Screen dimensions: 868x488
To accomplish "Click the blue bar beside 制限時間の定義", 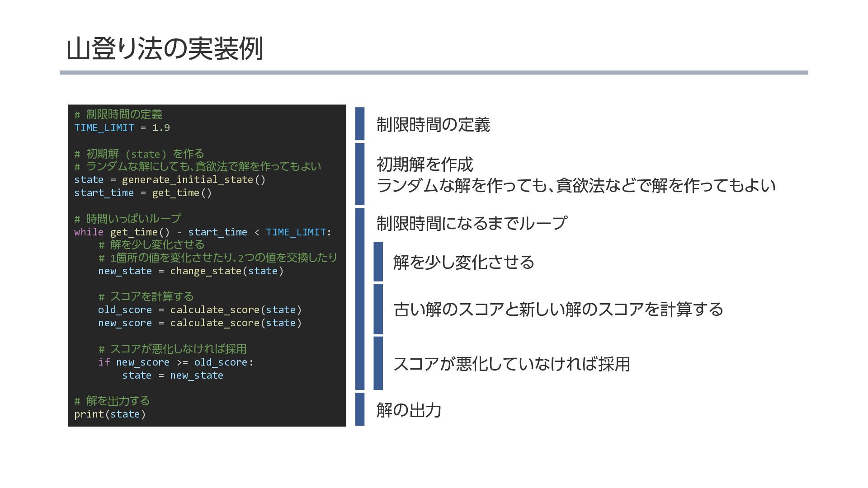I will pyautogui.click(x=359, y=123).
